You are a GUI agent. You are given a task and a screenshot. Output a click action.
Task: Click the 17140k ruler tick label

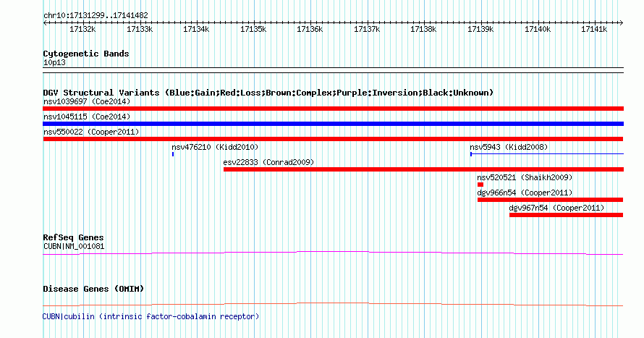538,29
